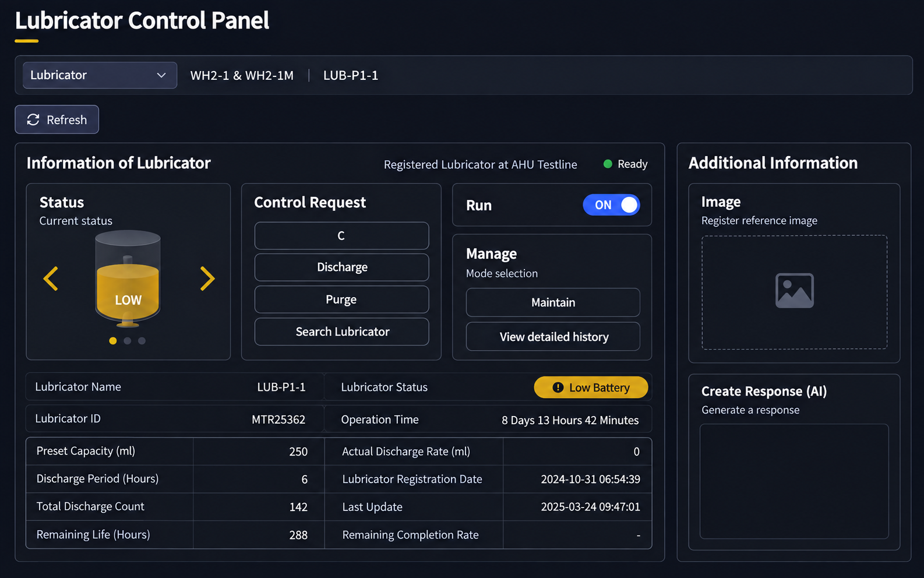Select the third carousel dot
Image resolution: width=924 pixels, height=578 pixels.
(x=142, y=341)
